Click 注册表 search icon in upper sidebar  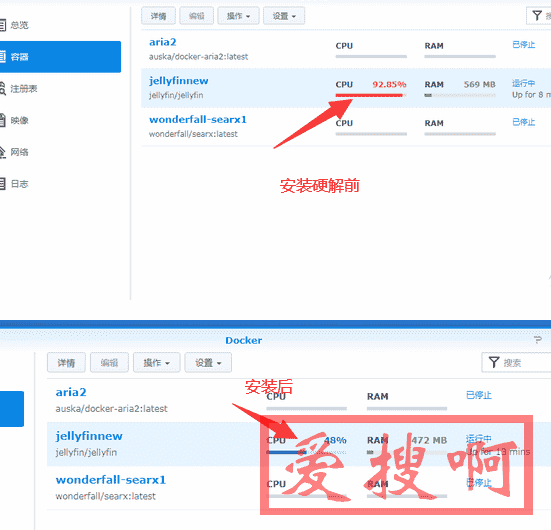[3, 89]
